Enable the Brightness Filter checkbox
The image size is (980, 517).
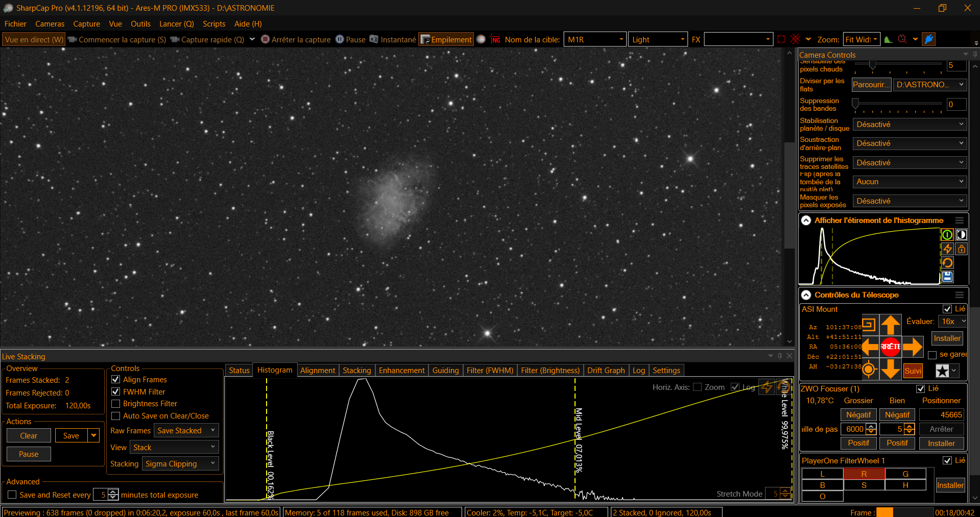click(x=116, y=404)
